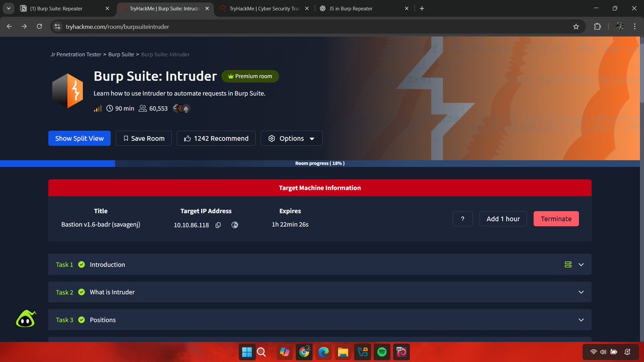Viewport: 644px width, 362px height.
Task: Click the Task 2 completed checkmark
Action: coord(81,292)
